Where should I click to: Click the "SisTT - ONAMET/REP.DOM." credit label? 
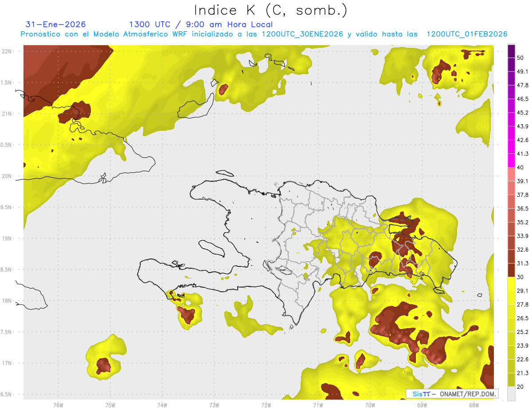coord(452,394)
